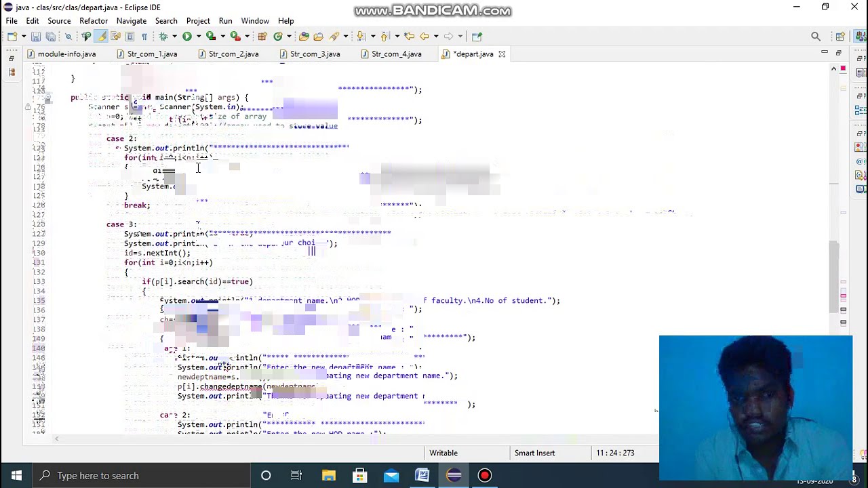The height and width of the screenshot is (488, 868).
Task: Toggle Block Selection mode
Action: click(130, 36)
